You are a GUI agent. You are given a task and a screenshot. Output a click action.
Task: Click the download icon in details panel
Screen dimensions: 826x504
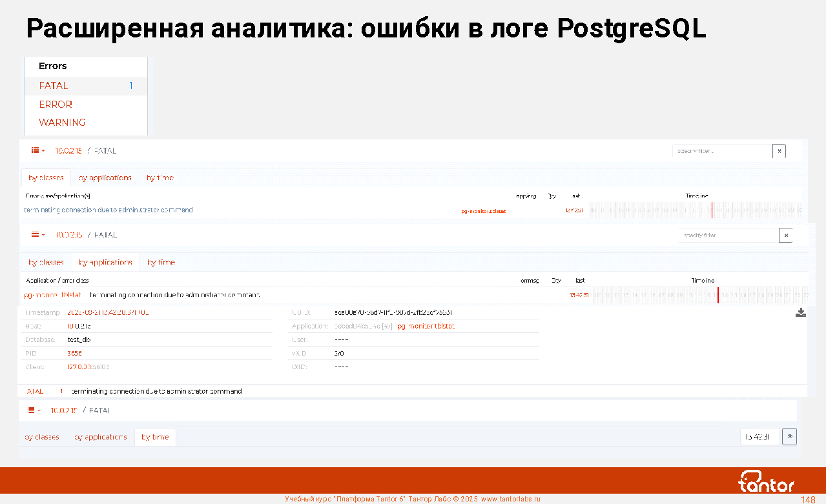800,313
